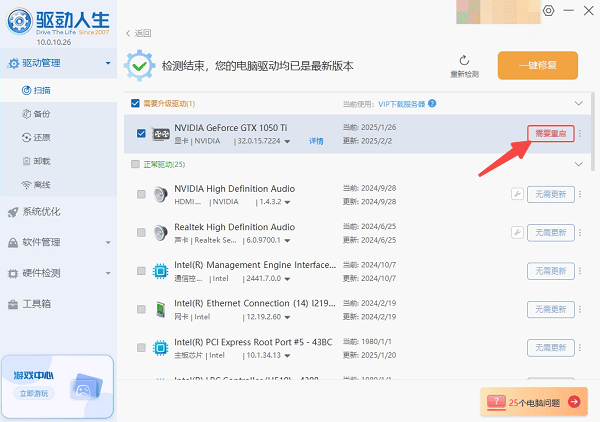Click the 25个电脑问题 notification banner
600x422 pixels.
tap(534, 401)
